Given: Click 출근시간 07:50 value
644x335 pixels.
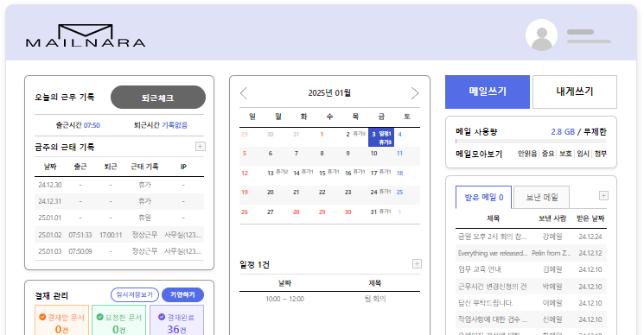Looking at the screenshot, I should tap(92, 125).
